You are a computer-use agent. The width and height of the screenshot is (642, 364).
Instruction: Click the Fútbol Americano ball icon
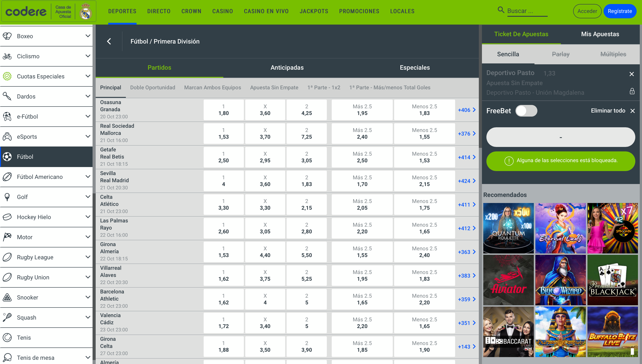point(7,177)
